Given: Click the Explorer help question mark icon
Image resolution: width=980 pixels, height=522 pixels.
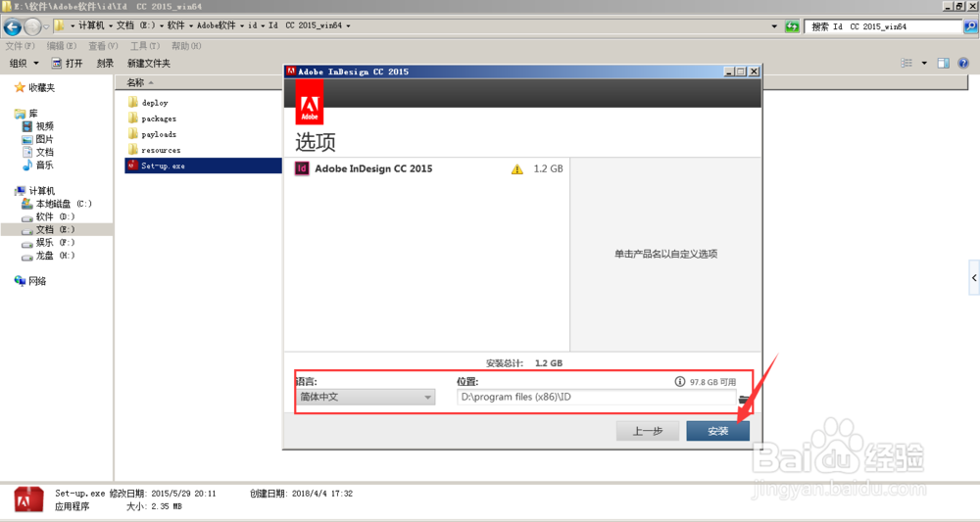Looking at the screenshot, I should [x=963, y=63].
